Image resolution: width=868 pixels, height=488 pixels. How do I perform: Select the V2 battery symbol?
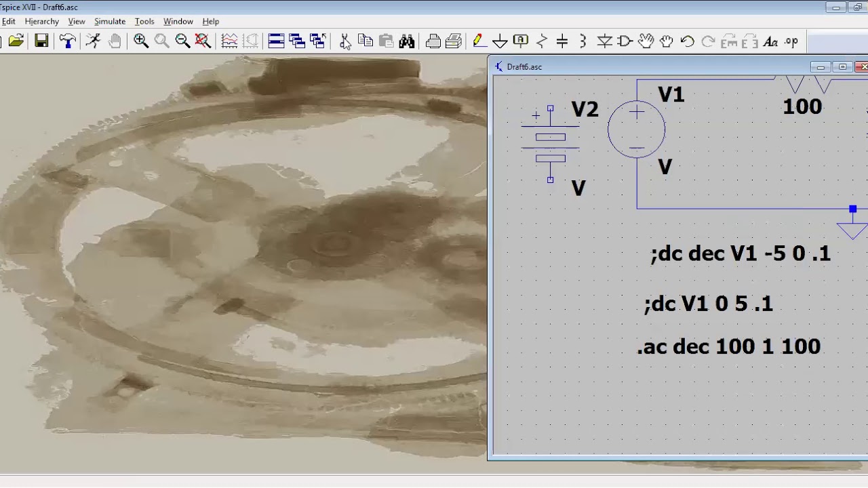(x=550, y=144)
